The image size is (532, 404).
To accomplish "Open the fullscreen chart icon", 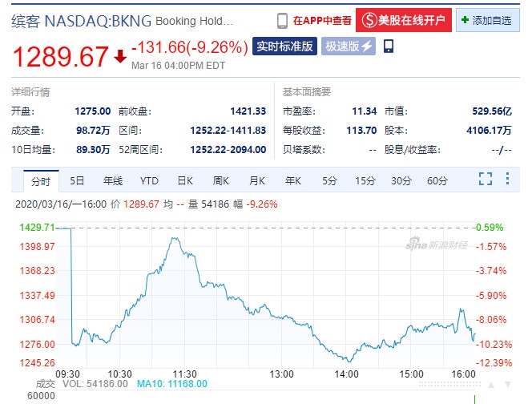I will coord(486,180).
